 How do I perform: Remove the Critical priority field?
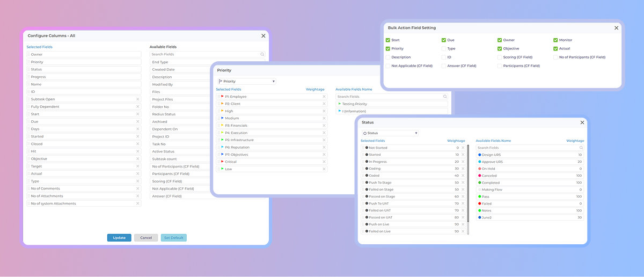(x=324, y=162)
